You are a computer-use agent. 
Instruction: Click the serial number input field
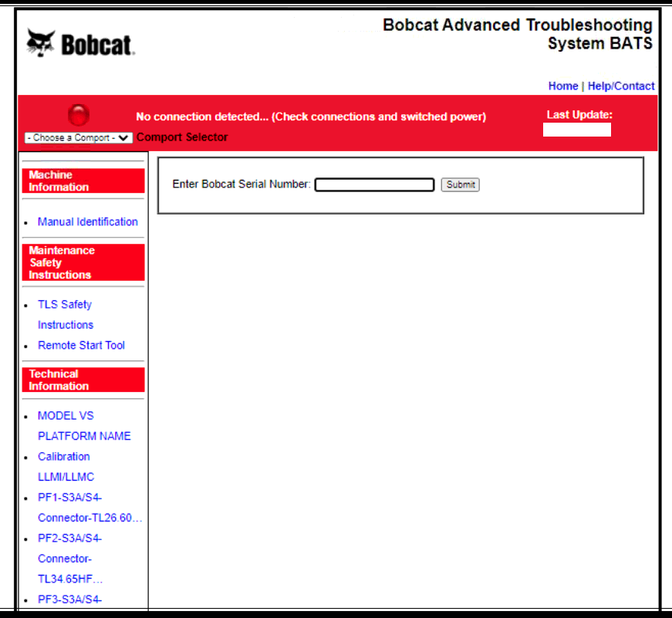[374, 184]
